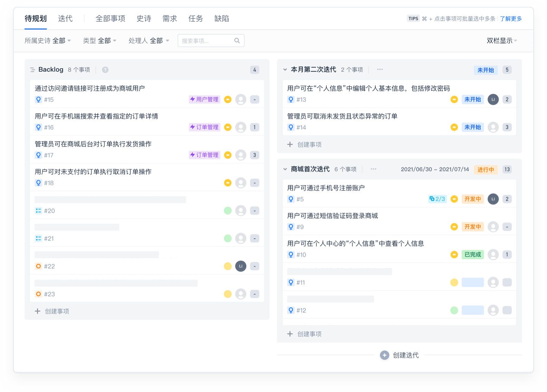This screenshot has width=547, height=392.
Task: Switch to the 缺陷 tab
Action: tap(222, 19)
